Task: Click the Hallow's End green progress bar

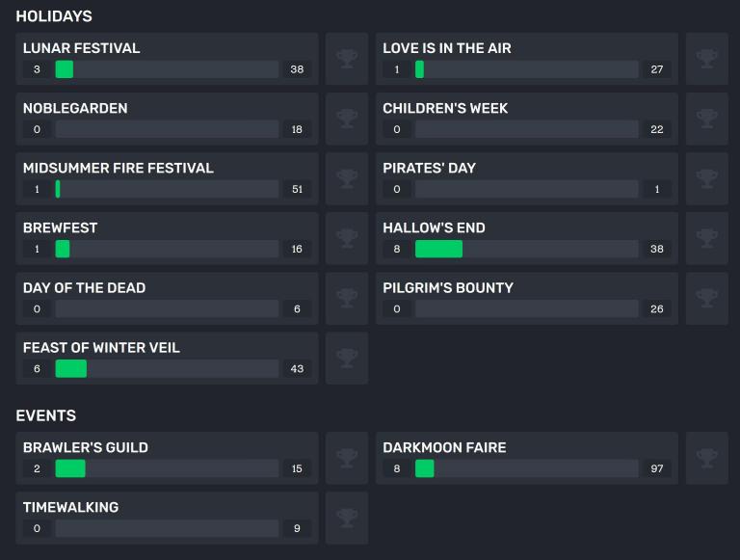Action: (x=438, y=249)
